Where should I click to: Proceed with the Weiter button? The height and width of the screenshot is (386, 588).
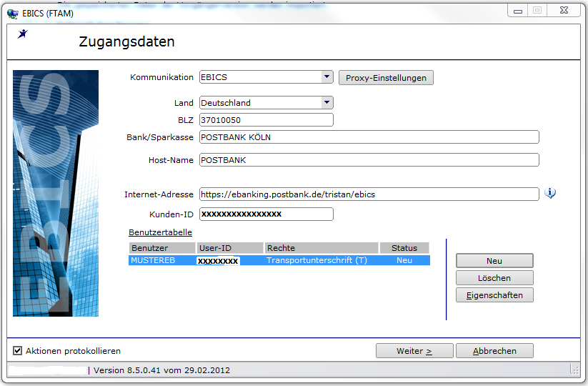click(414, 351)
